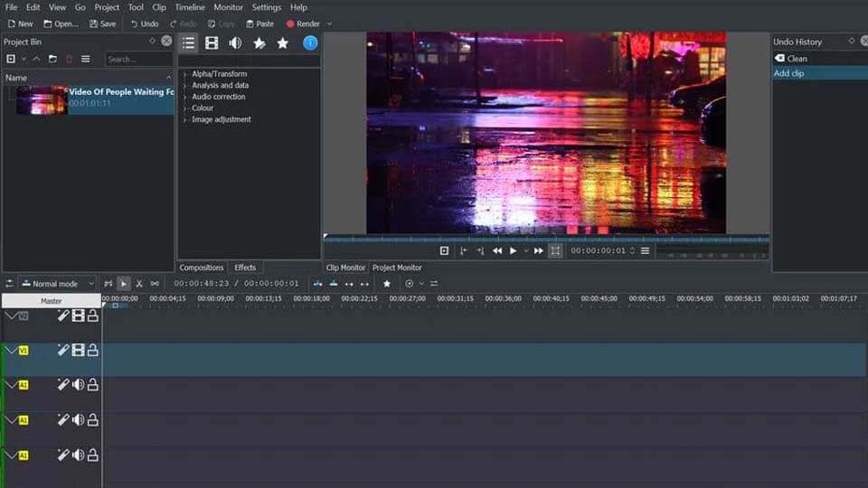The height and width of the screenshot is (488, 868).
Task: Expand the Audio correction category
Action: click(184, 97)
